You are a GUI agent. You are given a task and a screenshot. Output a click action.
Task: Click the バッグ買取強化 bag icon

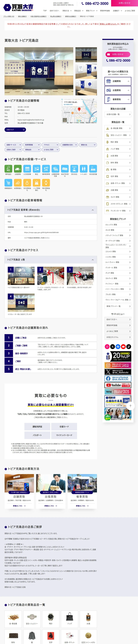[x=37, y=183]
